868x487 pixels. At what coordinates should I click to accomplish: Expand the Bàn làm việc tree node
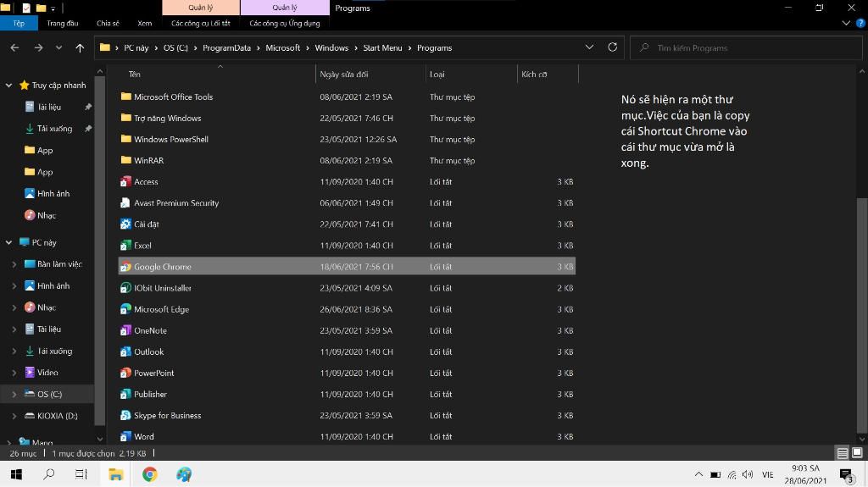pyautogui.click(x=14, y=264)
